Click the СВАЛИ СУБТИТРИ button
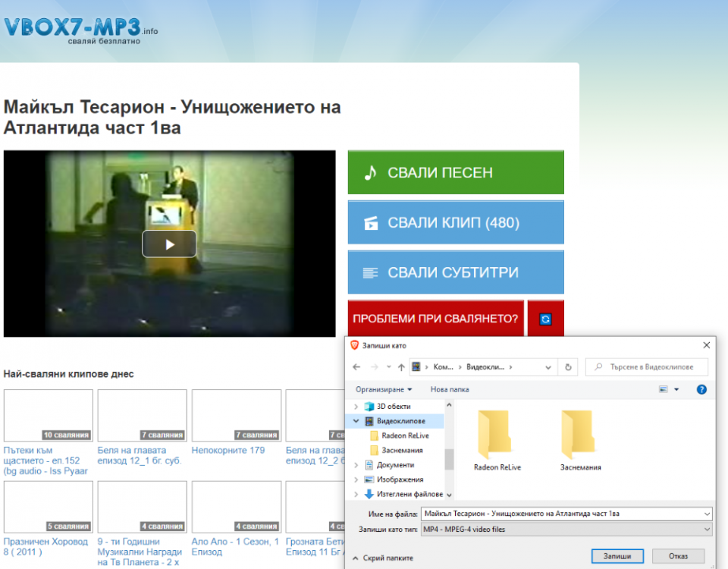Image resolution: width=728 pixels, height=569 pixels. 456,272
